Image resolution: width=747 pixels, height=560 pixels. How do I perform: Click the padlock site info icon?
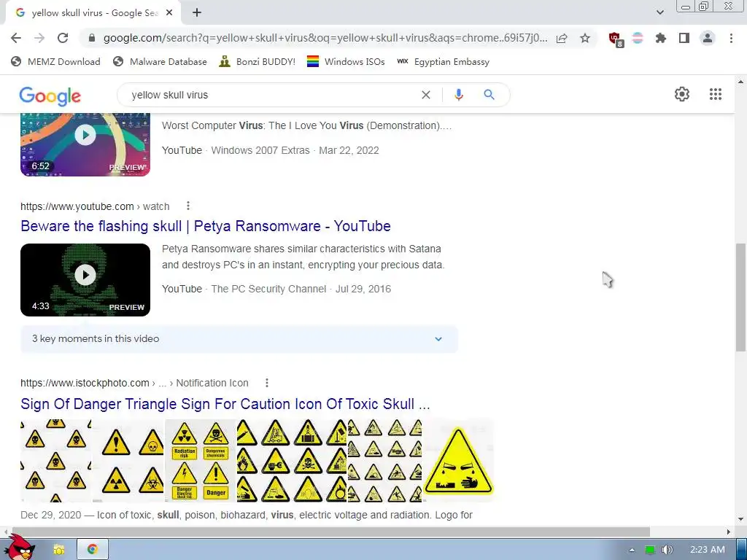coord(92,38)
